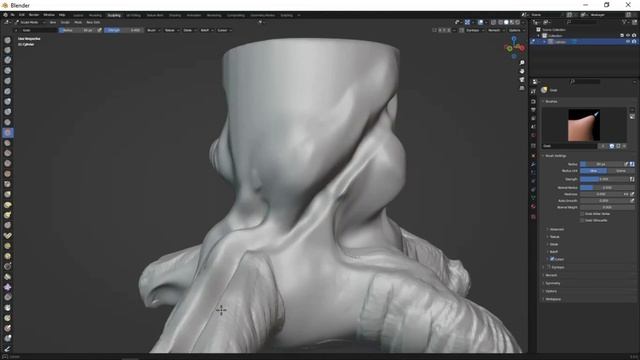Expand Cylinder object in outliner
Viewport: 640px width, 360px height.
click(544, 42)
